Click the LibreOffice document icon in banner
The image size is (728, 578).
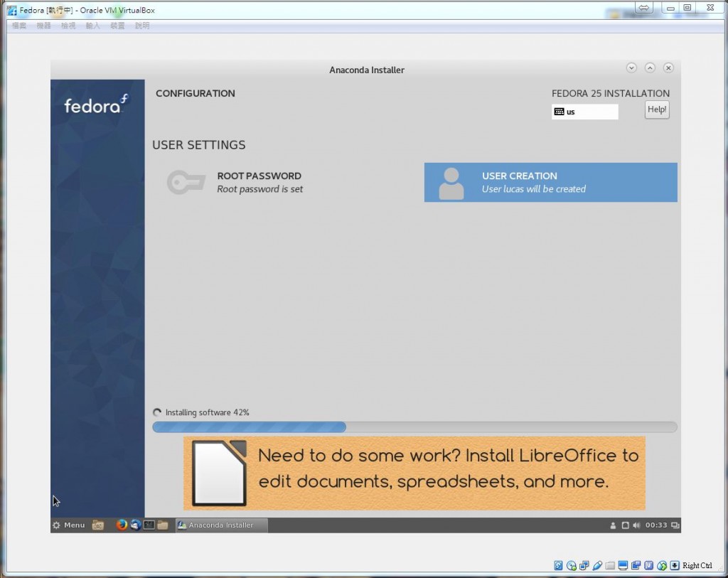tap(219, 473)
